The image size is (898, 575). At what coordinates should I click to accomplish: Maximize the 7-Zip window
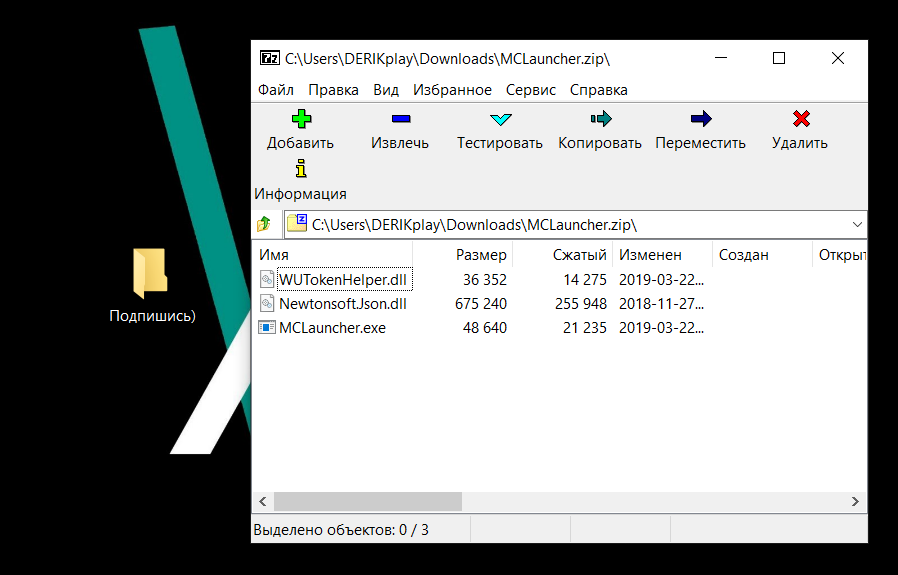(x=779, y=58)
